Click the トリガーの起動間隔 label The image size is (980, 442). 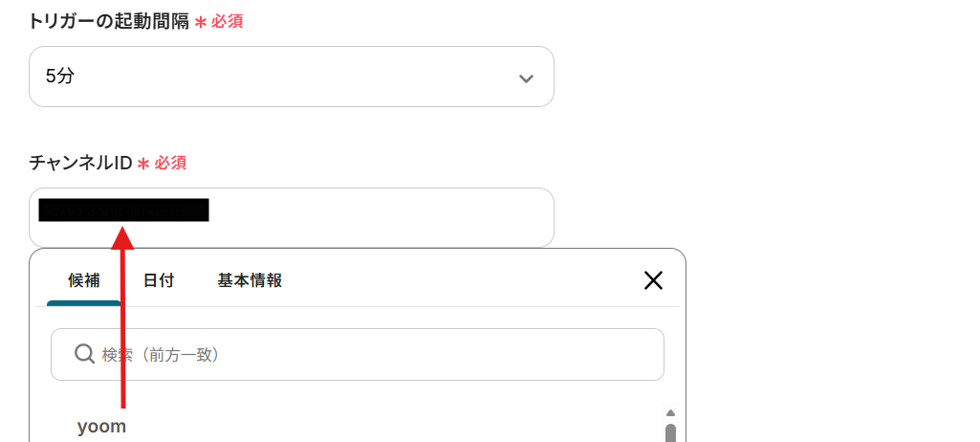pyautogui.click(x=108, y=21)
